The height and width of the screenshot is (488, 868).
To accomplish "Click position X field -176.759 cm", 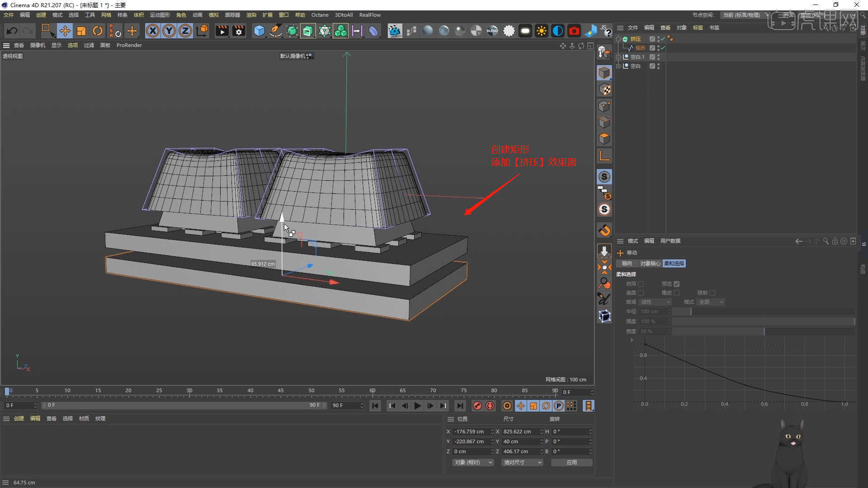I will click(x=473, y=432).
